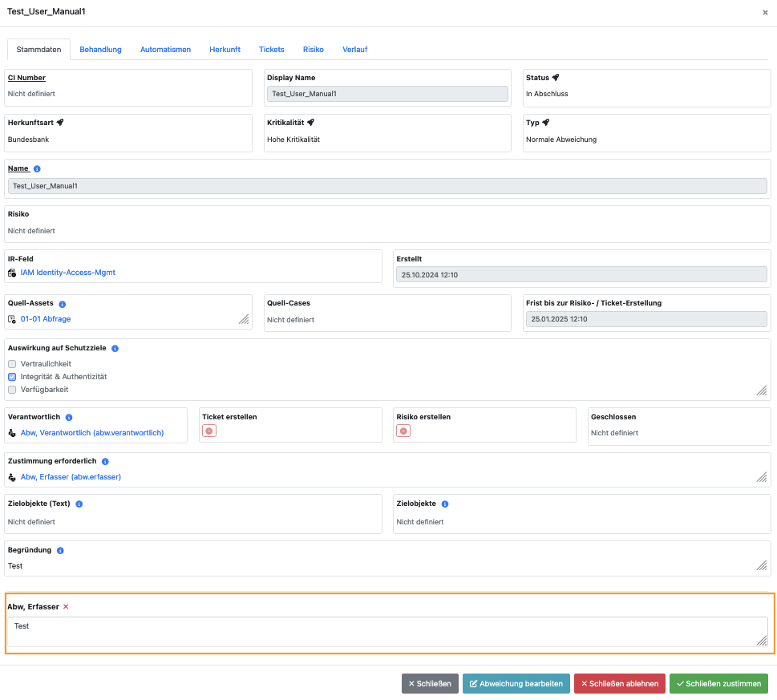Click the Abweichung bearbeiten button
Screen dimensions: 777x700
tap(516, 684)
